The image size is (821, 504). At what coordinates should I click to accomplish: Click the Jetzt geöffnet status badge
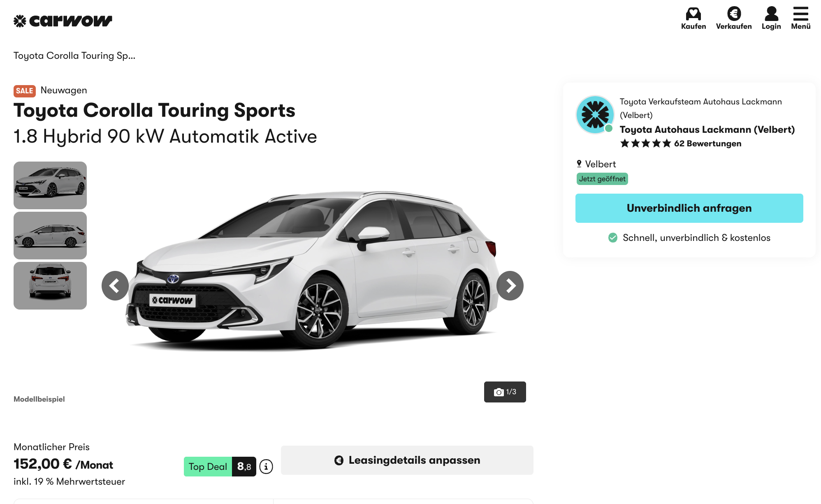[x=602, y=179]
